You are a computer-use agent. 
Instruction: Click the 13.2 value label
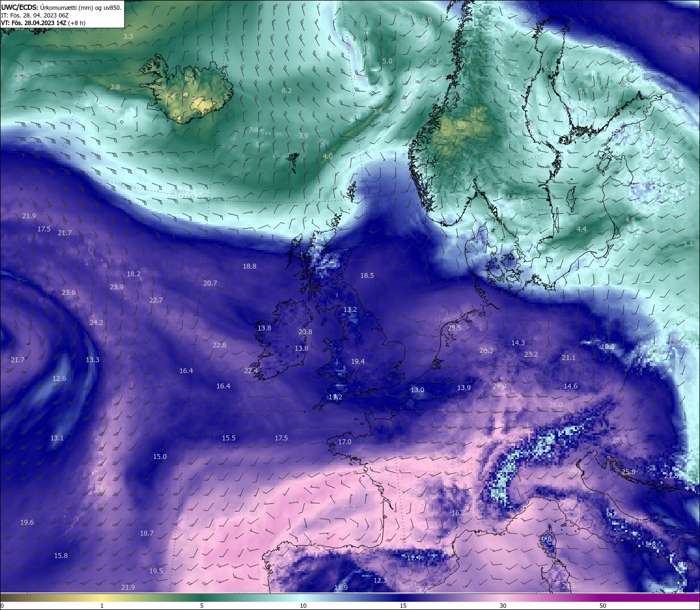pyautogui.click(x=350, y=310)
